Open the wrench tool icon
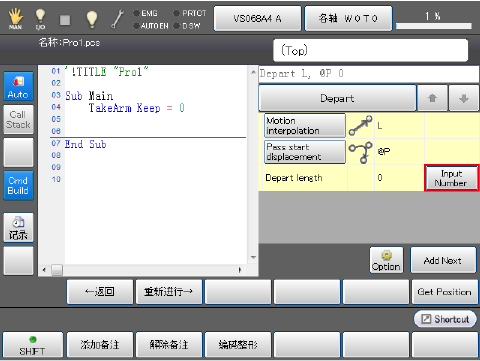The height and width of the screenshot is (361, 480). (x=117, y=19)
